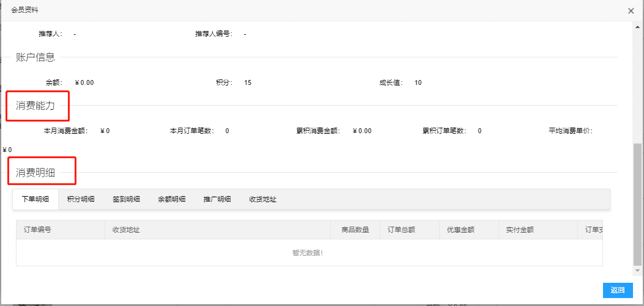Click the 消费明细 section heading
The width and height of the screenshot is (644, 306).
35,173
